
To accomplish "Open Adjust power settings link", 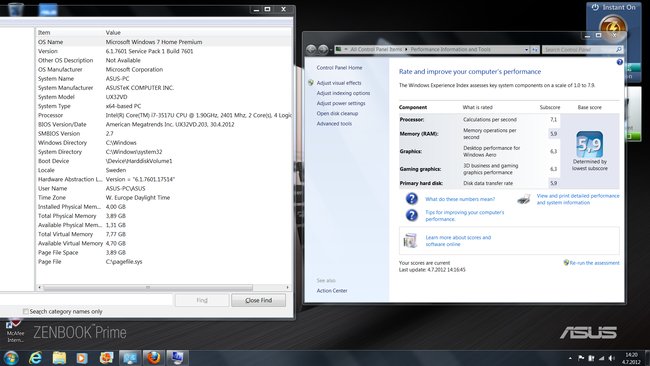I will [x=341, y=103].
